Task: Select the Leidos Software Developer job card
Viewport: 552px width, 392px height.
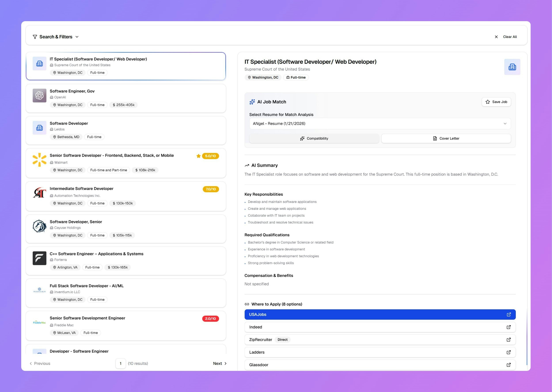Action: [126, 130]
